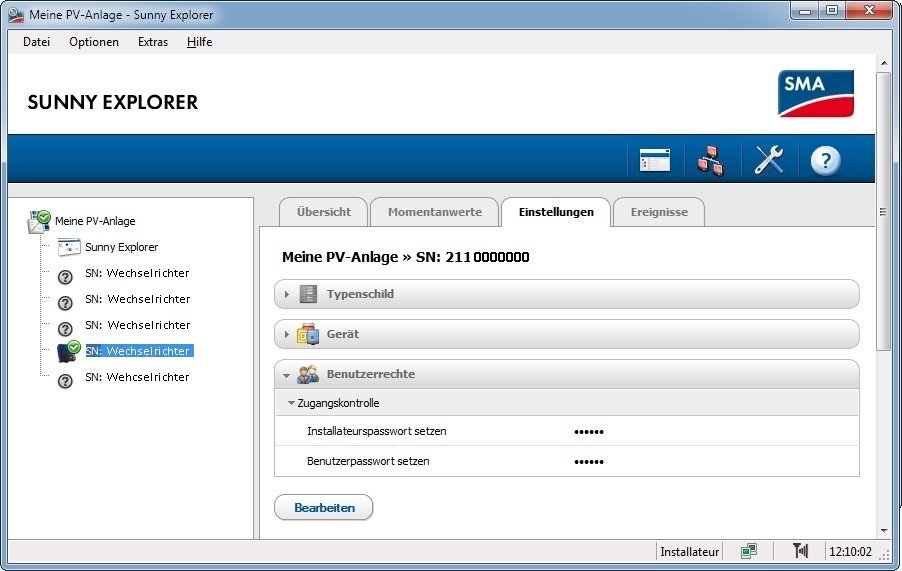
Task: Collapse the Zugangskontrolle group
Action: pyautogui.click(x=291, y=403)
